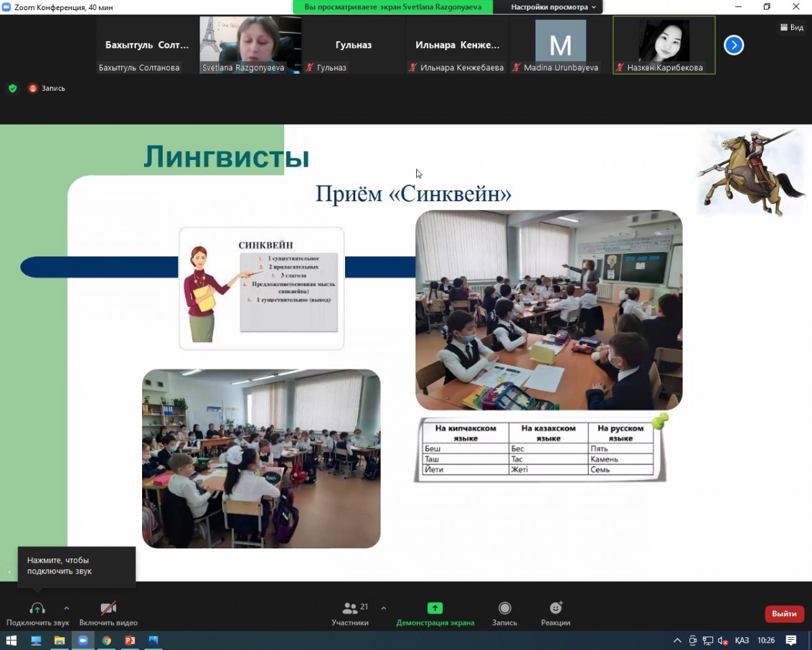Viewport: 812px width, 650px height.
Task: Switch the КАЗ keyboard language indicator
Action: coord(742,641)
